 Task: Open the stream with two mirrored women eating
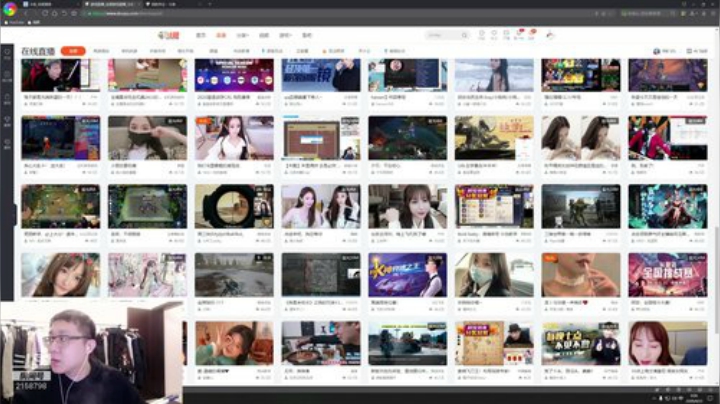tap(581, 138)
